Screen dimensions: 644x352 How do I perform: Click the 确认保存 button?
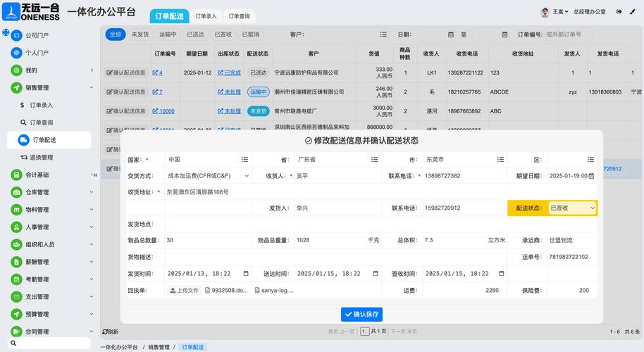[361, 314]
